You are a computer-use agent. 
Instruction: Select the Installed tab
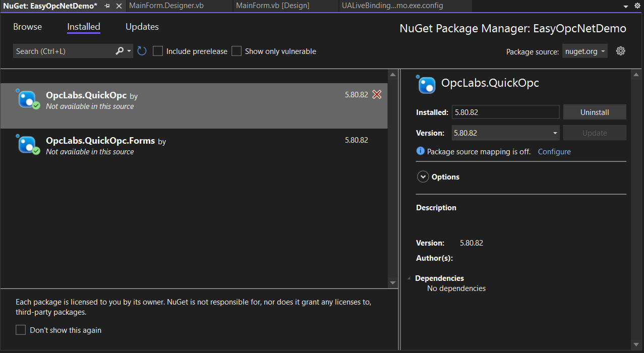coord(84,27)
